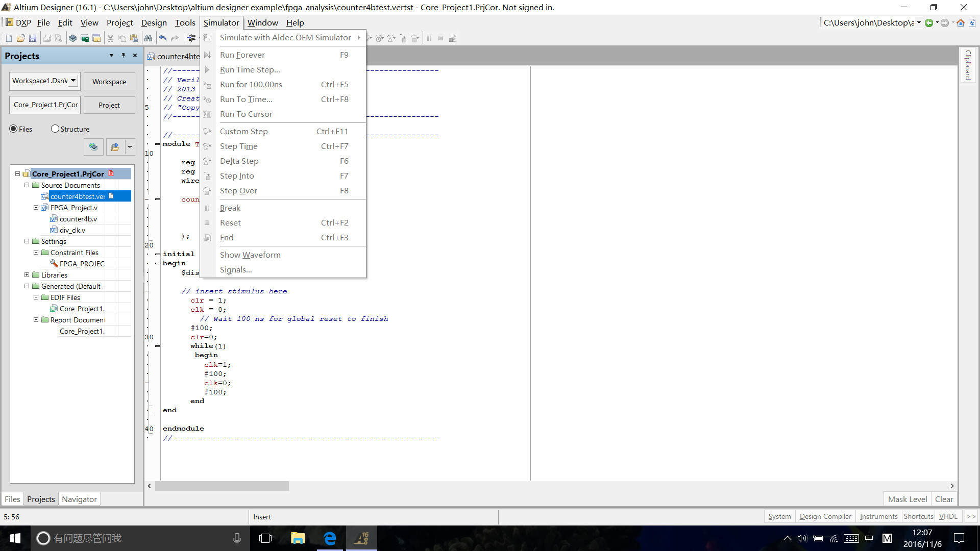
Task: Click the Open Project toolbar icon
Action: (96, 38)
